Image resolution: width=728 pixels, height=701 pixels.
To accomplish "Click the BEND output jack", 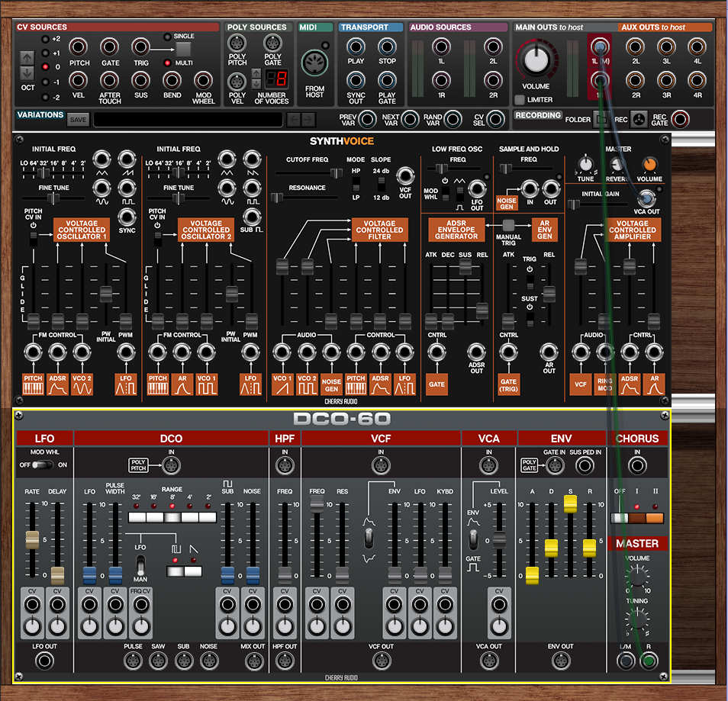I will click(172, 81).
